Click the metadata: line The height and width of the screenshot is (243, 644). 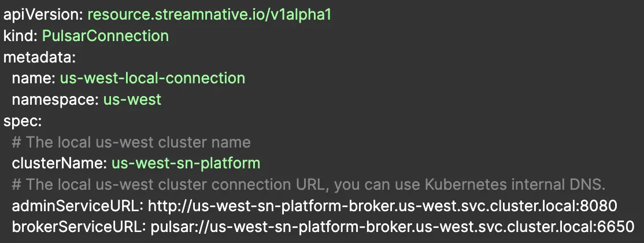tap(40, 57)
